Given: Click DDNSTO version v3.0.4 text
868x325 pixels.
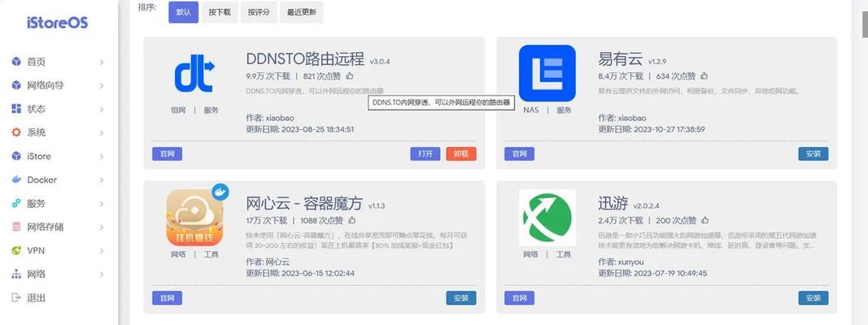Looking at the screenshot, I should pyautogui.click(x=380, y=62).
